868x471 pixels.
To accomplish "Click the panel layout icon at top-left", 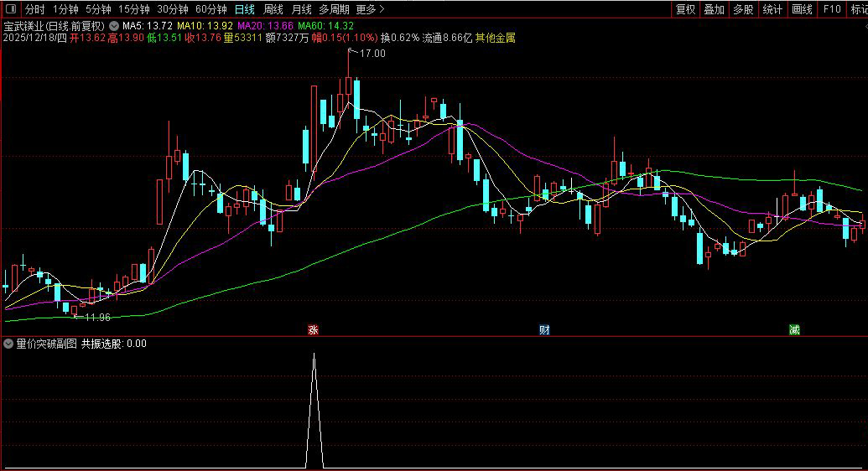I will [x=11, y=9].
